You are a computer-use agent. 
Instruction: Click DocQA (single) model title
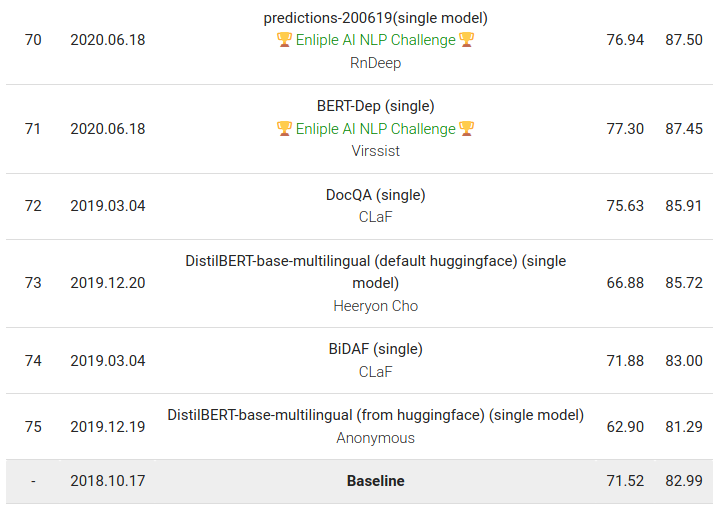tap(375, 195)
